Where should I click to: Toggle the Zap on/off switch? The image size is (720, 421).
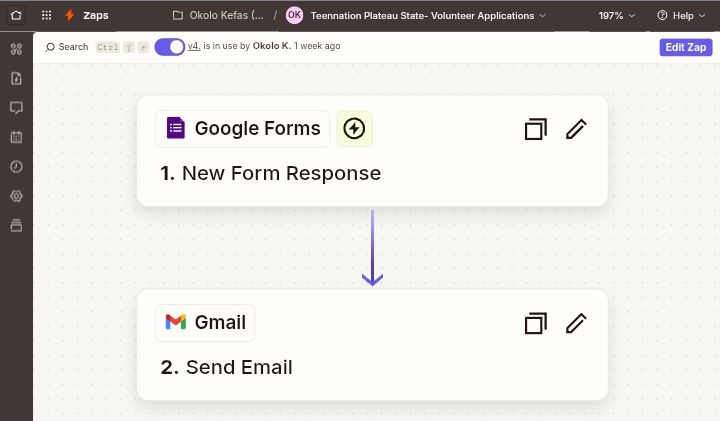[169, 47]
